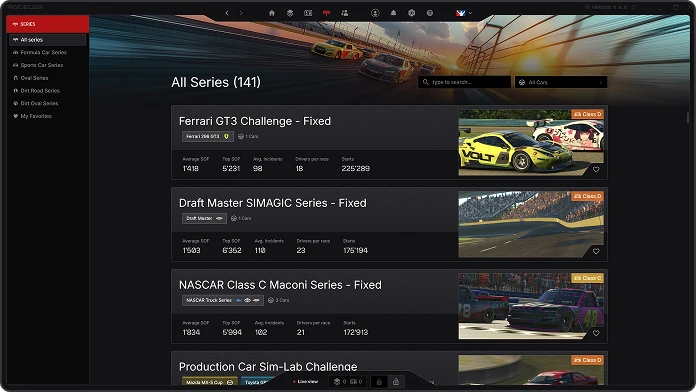Click the layout card counter in the bottom bar

(x=357, y=381)
